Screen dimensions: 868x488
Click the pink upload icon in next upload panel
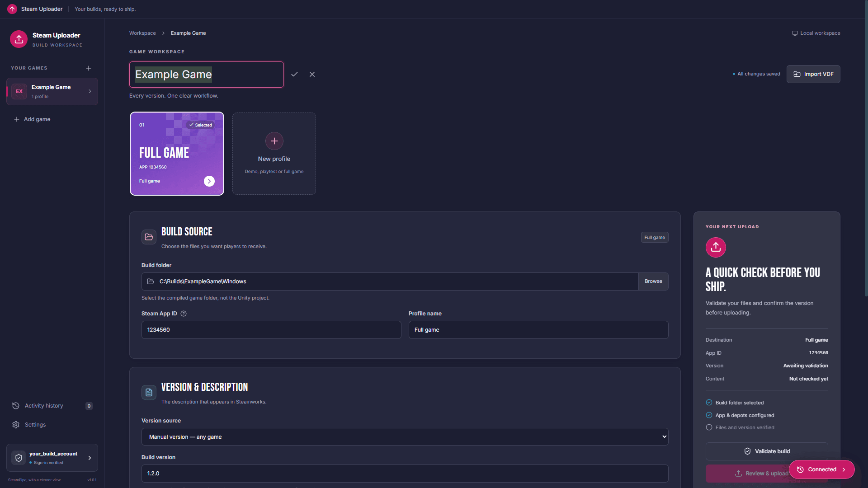pyautogui.click(x=716, y=247)
